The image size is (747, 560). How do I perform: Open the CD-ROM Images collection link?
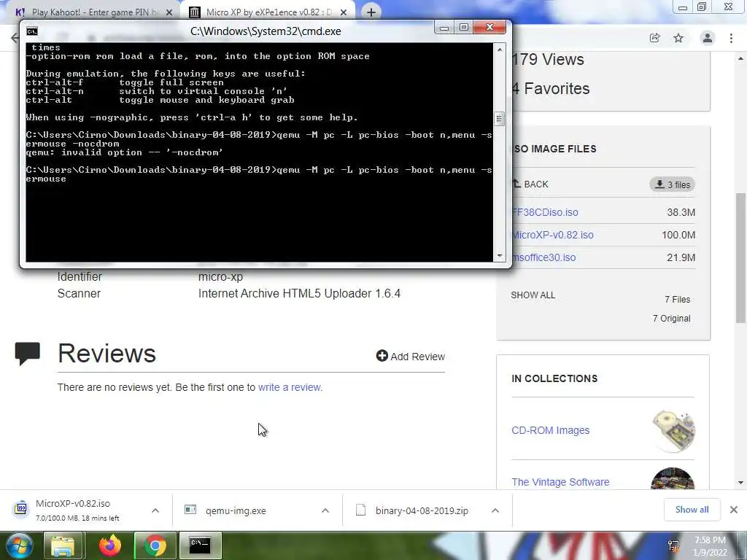pos(551,430)
